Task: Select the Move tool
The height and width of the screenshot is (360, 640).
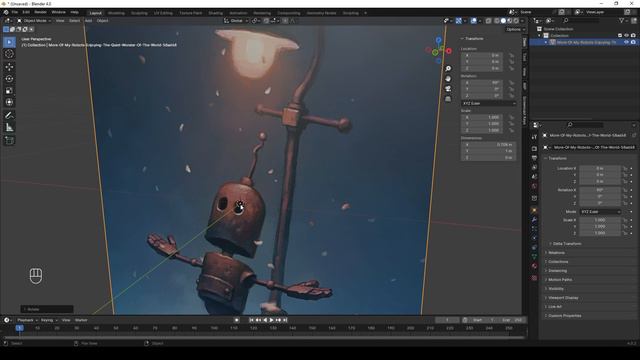Action: pyautogui.click(x=9, y=67)
